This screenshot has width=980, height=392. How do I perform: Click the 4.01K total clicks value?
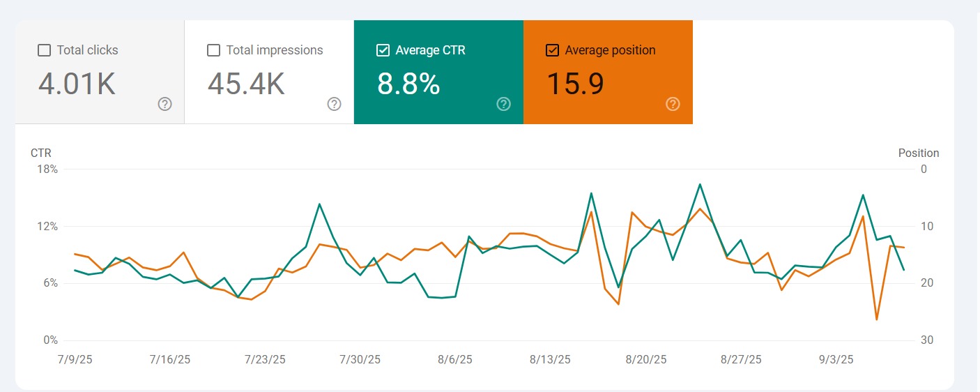coord(77,84)
